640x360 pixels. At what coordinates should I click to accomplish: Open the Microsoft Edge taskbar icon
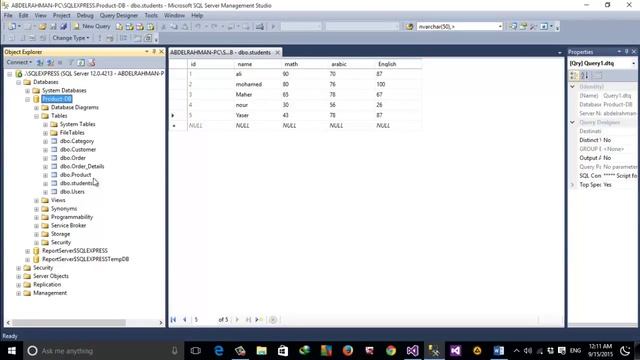tap(219, 351)
